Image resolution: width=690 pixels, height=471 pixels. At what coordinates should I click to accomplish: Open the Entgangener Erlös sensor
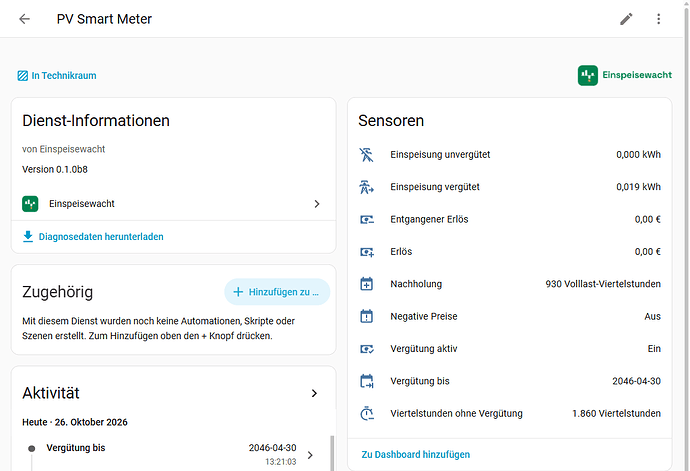click(510, 219)
